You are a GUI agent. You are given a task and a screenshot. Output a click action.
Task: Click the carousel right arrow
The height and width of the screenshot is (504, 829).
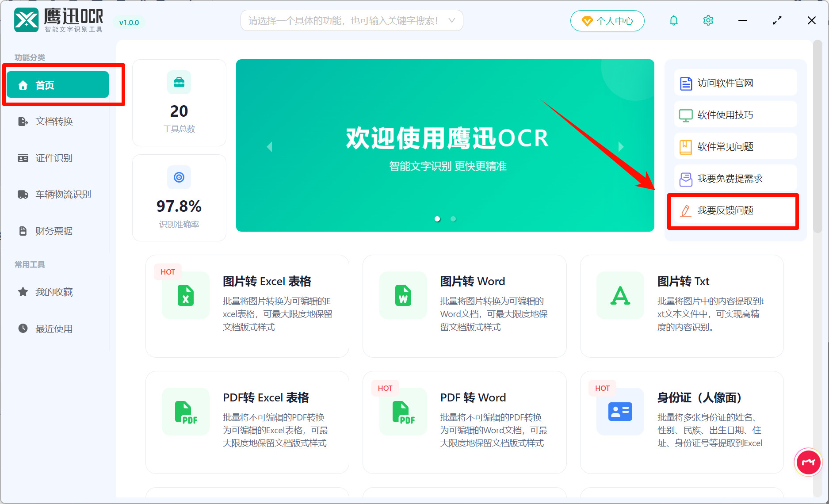point(621,146)
